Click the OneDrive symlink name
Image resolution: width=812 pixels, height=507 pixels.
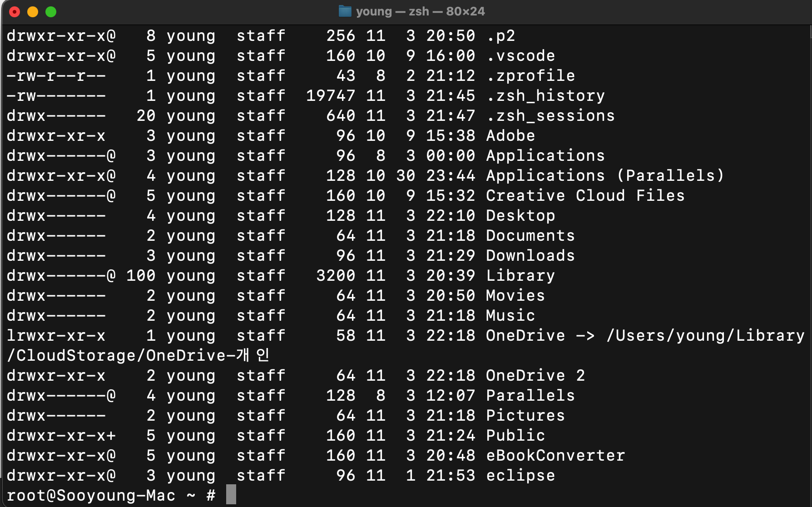525,336
